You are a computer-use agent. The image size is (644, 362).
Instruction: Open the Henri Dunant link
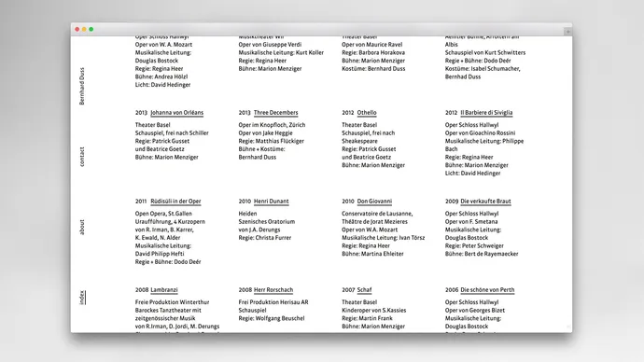271,202
